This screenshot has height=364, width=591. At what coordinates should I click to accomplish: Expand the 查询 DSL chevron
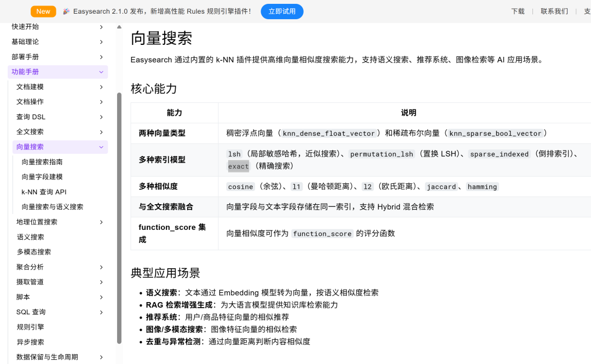[101, 117]
